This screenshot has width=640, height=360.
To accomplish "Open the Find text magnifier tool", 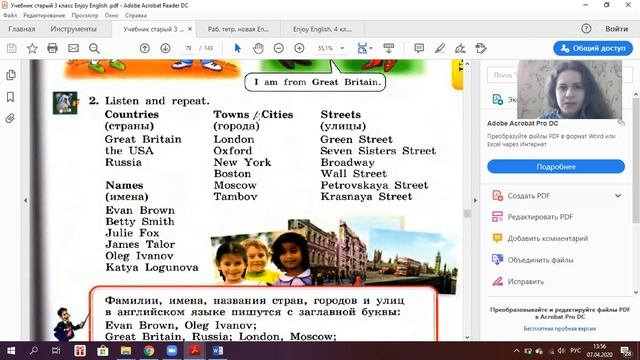I will 94,48.
